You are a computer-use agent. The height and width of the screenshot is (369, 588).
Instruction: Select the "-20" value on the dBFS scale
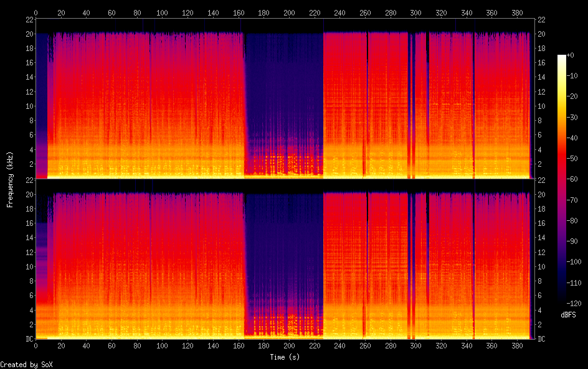click(x=572, y=96)
